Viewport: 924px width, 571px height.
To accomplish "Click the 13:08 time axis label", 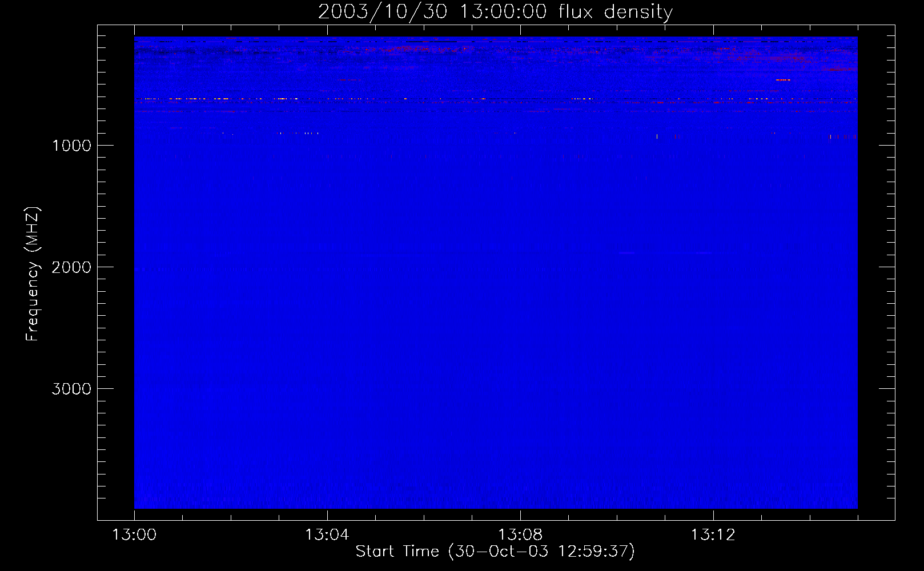I will pos(520,535).
